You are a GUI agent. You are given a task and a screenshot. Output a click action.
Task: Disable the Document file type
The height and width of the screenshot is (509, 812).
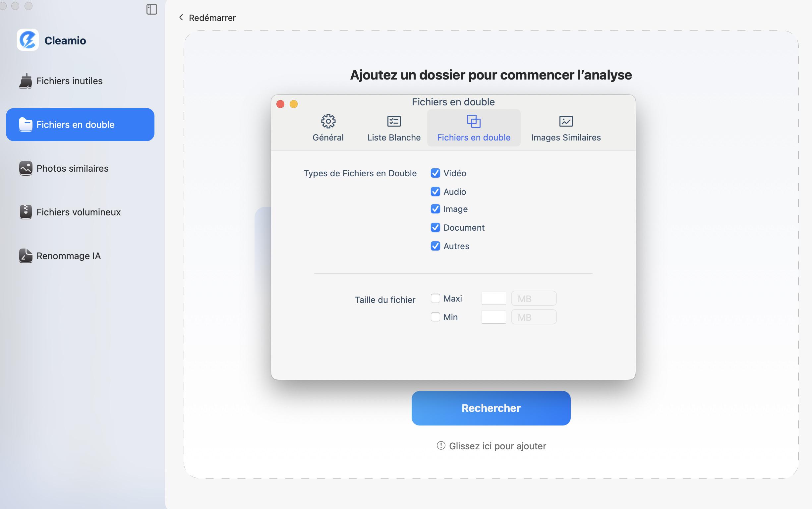click(435, 228)
